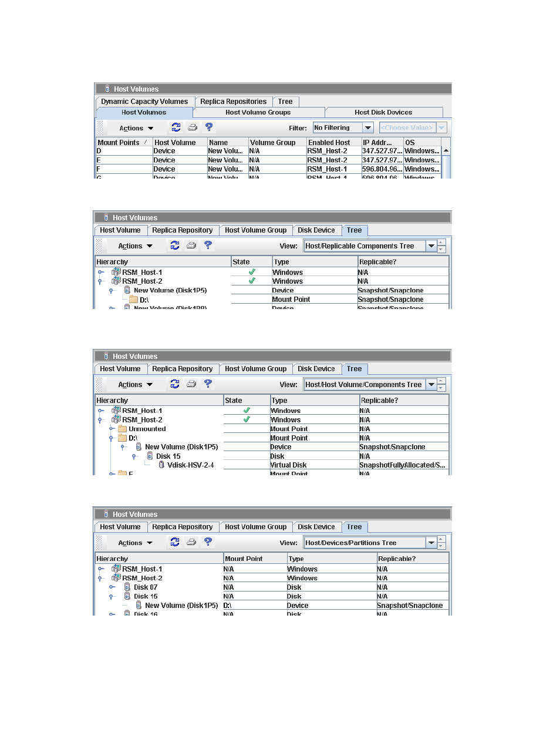Click RSM_Host-2 host icon in Devices/Partitions tree
Image resolution: width=560 pixels, height=746 pixels.
(116, 578)
